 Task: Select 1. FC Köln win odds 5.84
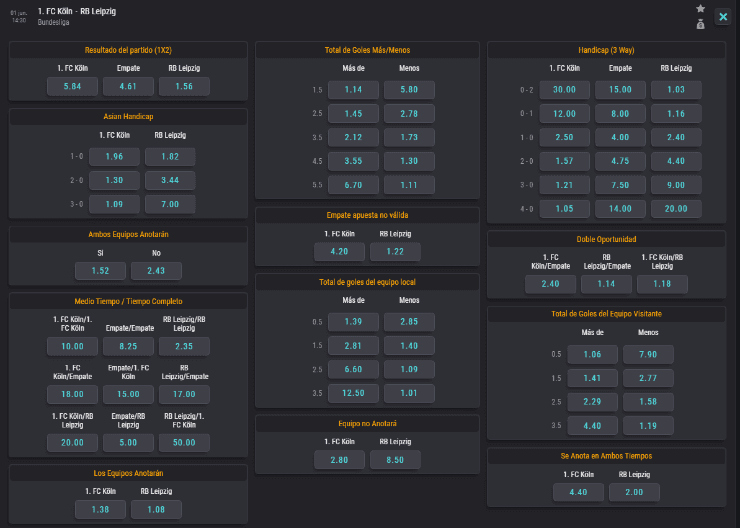tap(72, 86)
